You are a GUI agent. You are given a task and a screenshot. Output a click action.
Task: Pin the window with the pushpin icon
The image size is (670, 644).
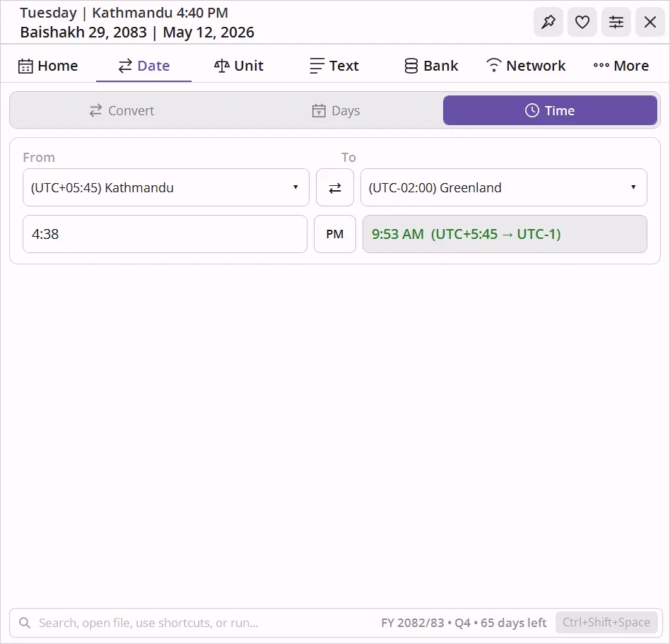[x=548, y=22]
